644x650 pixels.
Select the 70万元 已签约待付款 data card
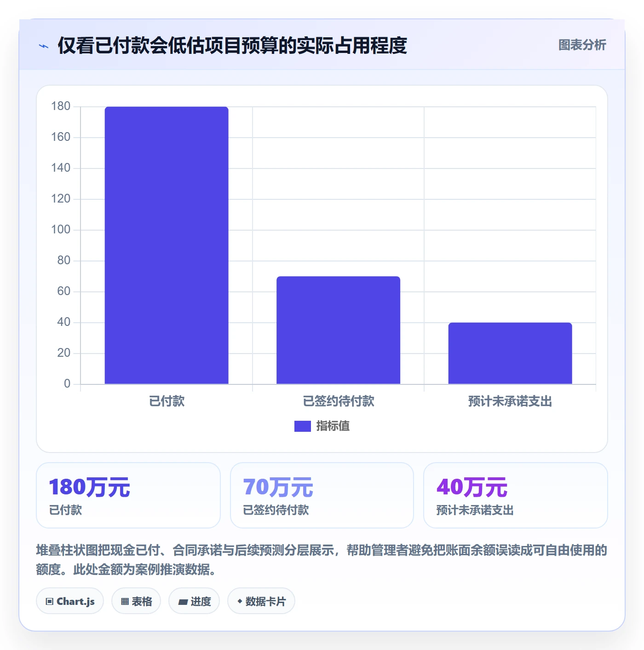coord(322,495)
